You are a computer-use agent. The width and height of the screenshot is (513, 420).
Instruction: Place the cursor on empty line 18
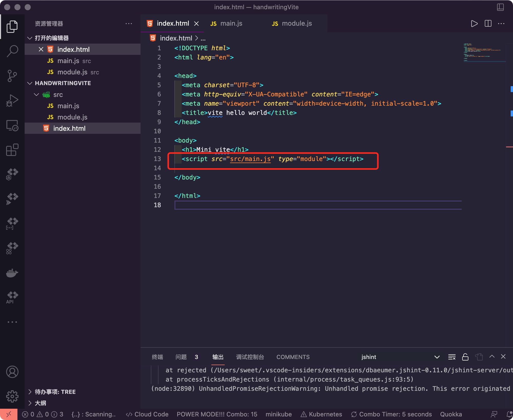(318, 205)
